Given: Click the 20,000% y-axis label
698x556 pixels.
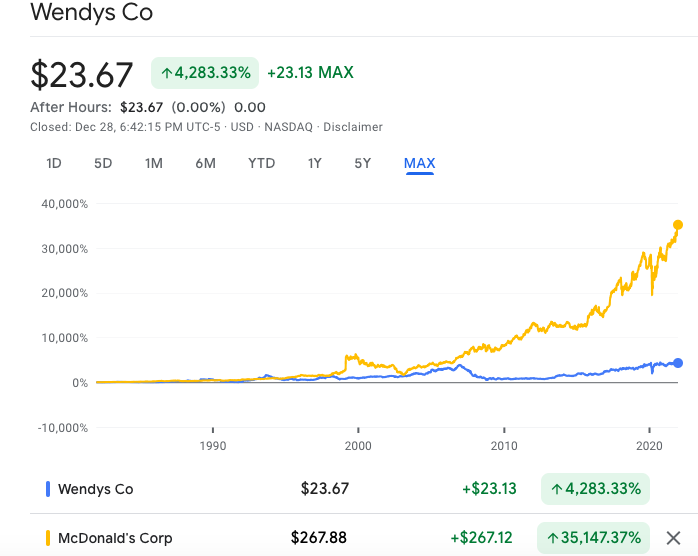Looking at the screenshot, I should (x=65, y=293).
